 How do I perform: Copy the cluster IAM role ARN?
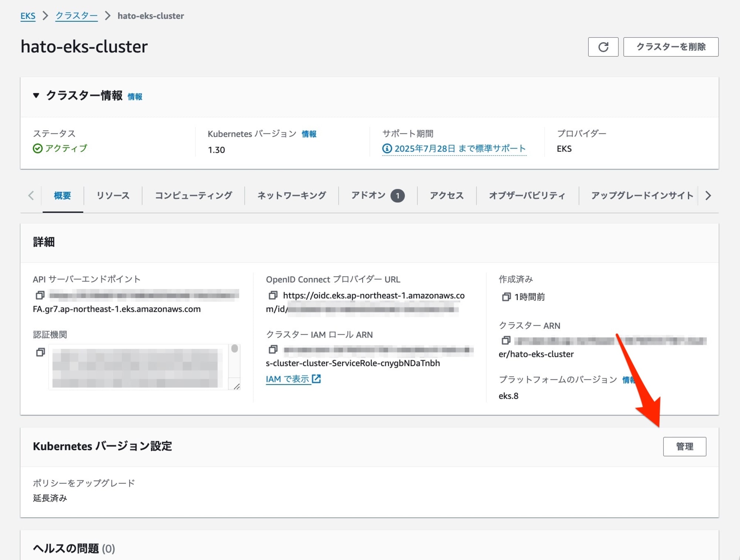[x=273, y=349]
